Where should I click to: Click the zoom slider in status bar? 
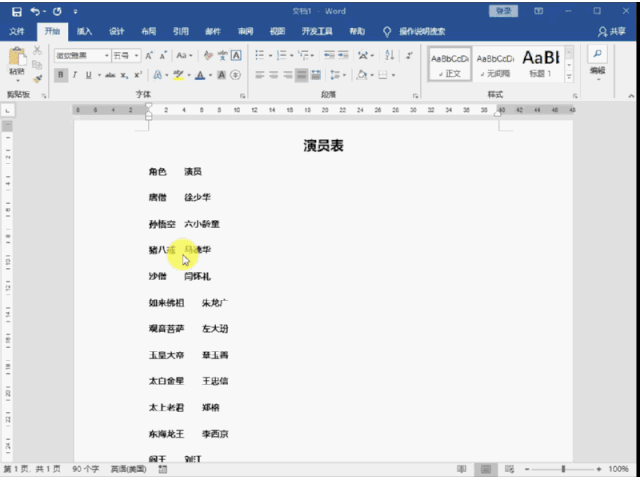pyautogui.click(x=563, y=469)
